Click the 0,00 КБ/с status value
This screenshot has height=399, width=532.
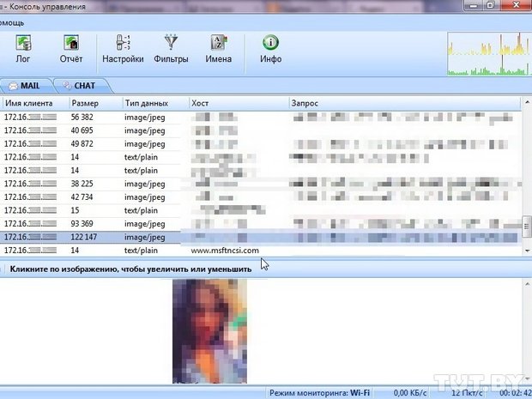point(410,393)
